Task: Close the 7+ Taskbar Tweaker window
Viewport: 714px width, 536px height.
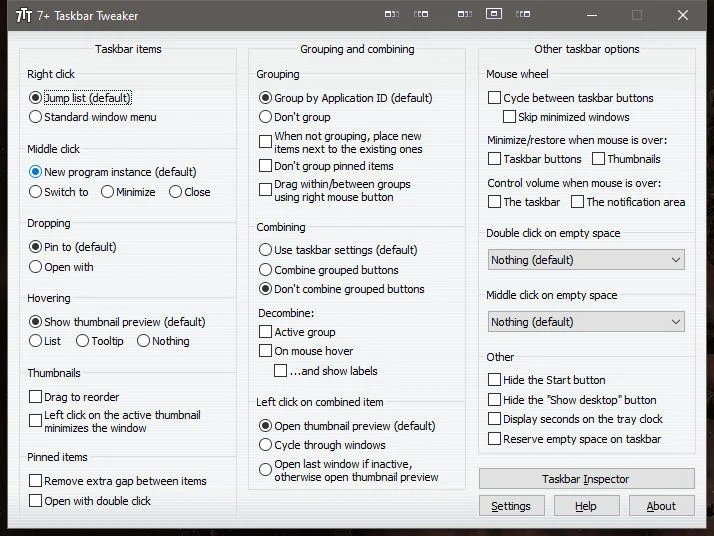Action: click(x=683, y=15)
